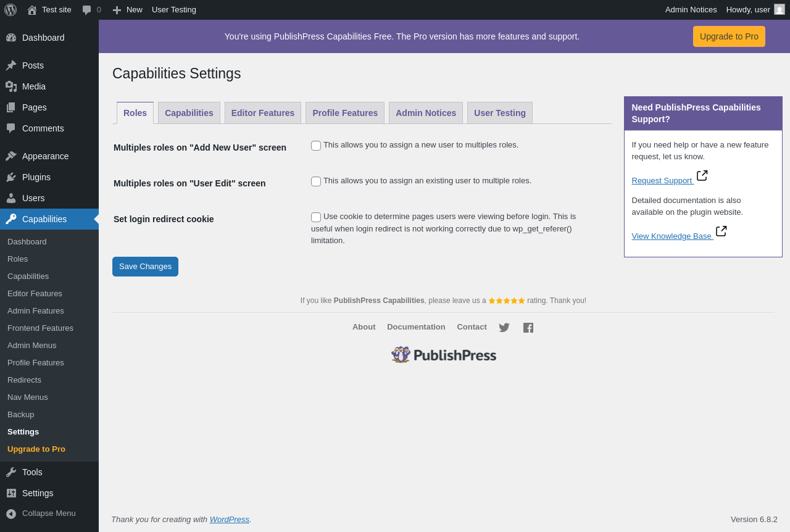Viewport: 790px width, 532px height.
Task: Open Backup in Capabilities submenu
Action: coord(49,415)
